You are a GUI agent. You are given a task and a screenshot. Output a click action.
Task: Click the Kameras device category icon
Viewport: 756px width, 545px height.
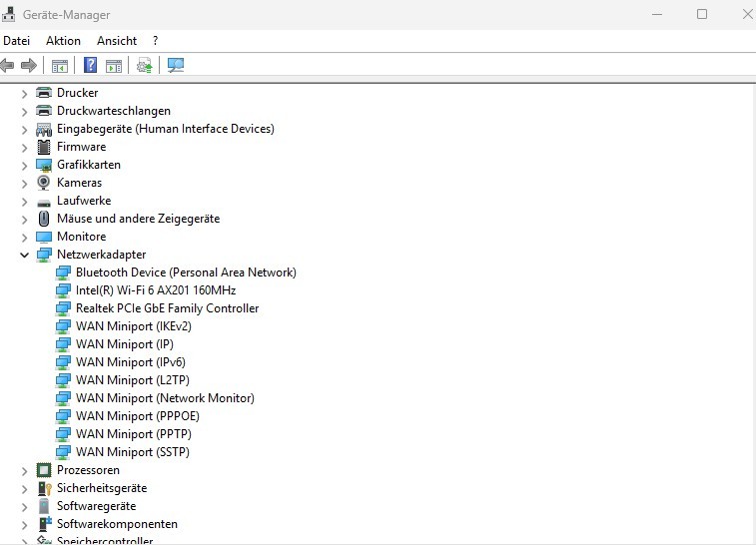point(44,183)
